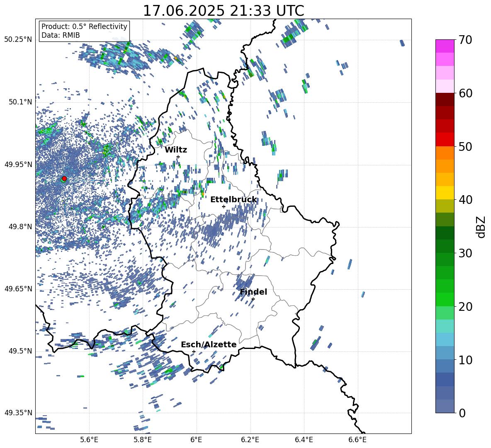The image size is (491, 448).
Task: Click the colorbar tick label 0
Action: tap(462, 413)
